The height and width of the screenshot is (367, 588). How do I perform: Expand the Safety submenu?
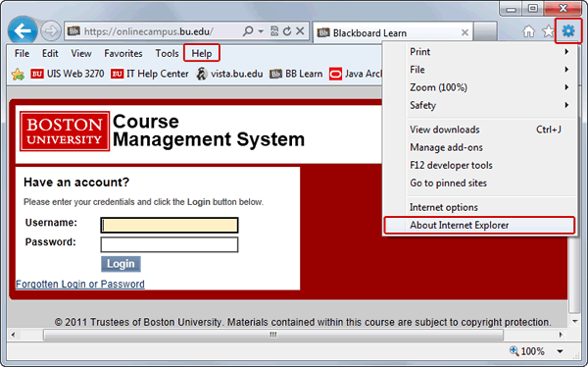pos(479,105)
